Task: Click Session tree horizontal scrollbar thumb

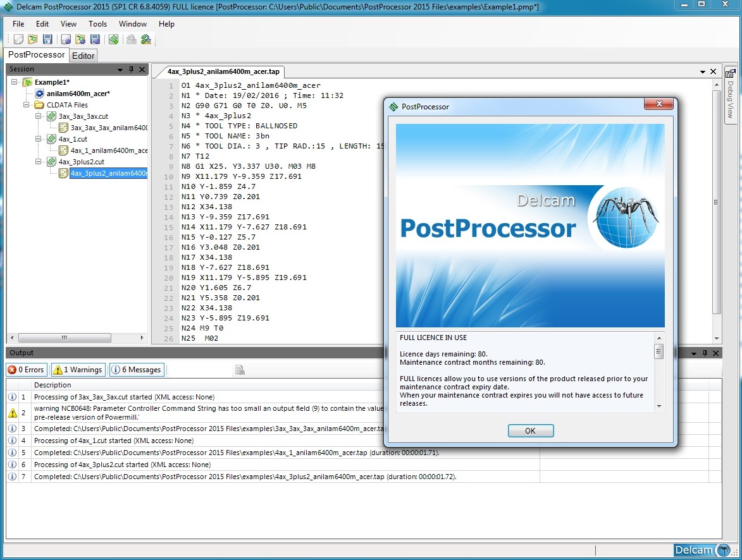Action: click(65, 338)
